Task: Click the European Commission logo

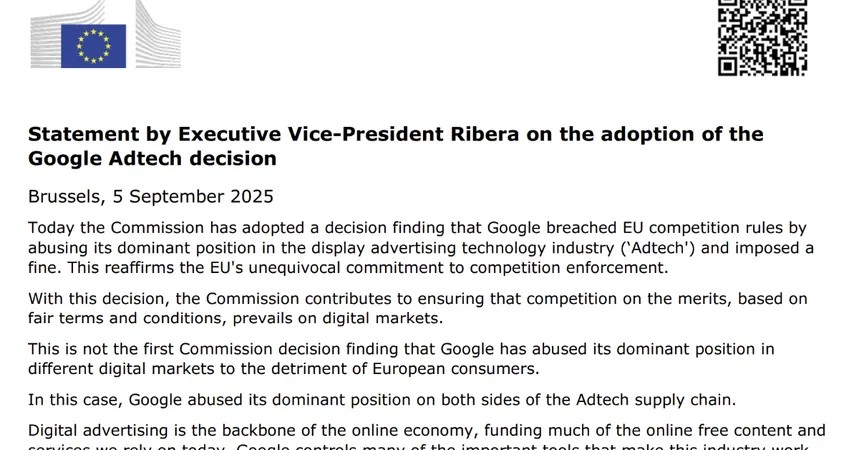Action: 105,35
